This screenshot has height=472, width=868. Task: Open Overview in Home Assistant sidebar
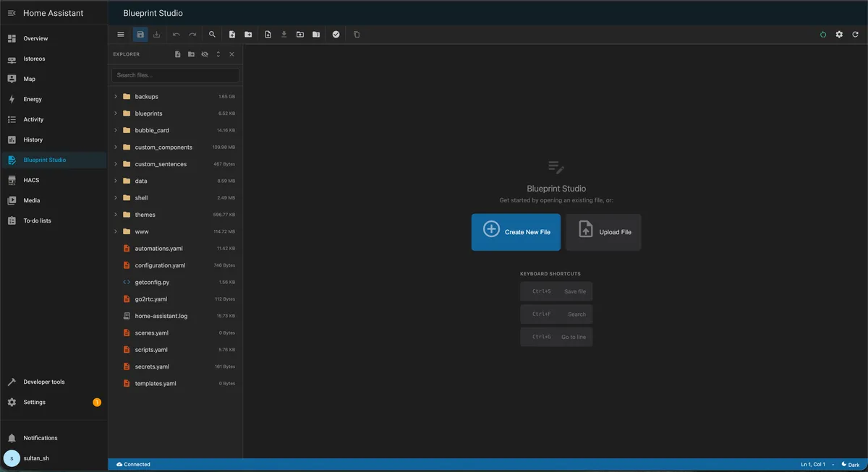(54, 38)
